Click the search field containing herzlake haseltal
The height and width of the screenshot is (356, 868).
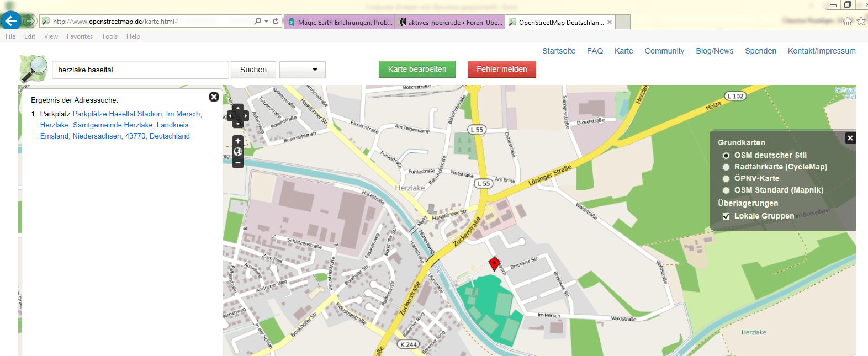pos(140,70)
